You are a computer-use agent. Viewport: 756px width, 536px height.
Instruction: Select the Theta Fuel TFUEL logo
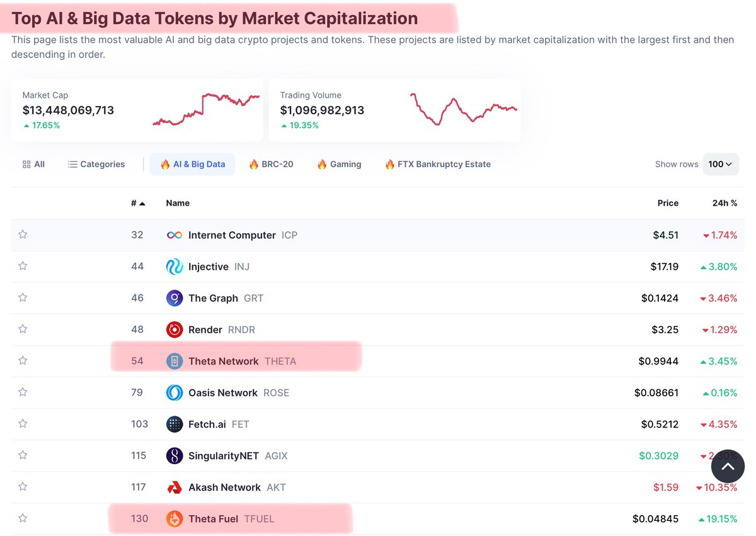(x=174, y=518)
